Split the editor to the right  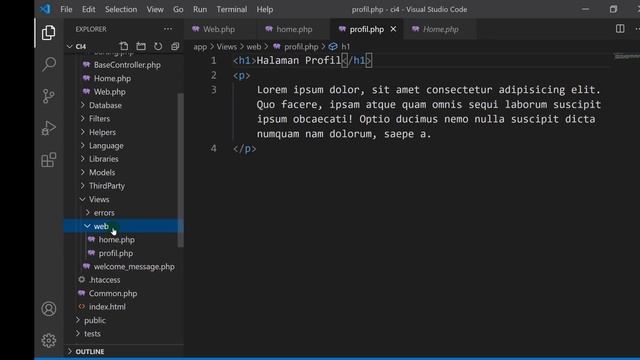(x=620, y=29)
